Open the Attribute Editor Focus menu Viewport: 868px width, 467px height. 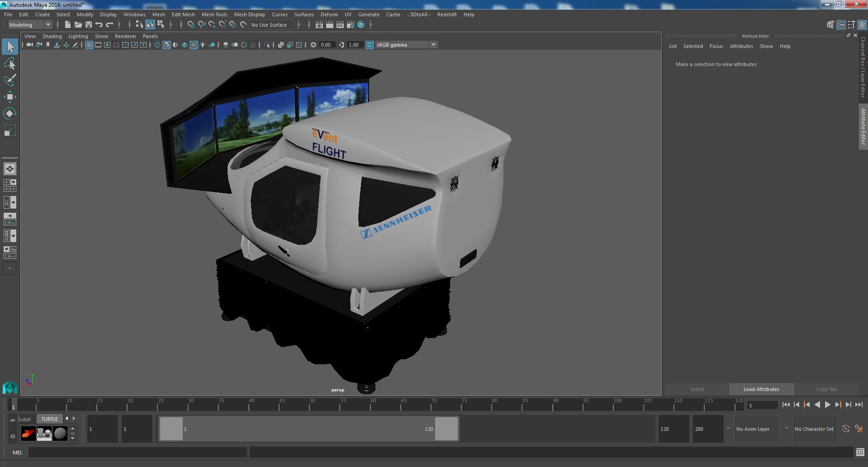click(716, 46)
